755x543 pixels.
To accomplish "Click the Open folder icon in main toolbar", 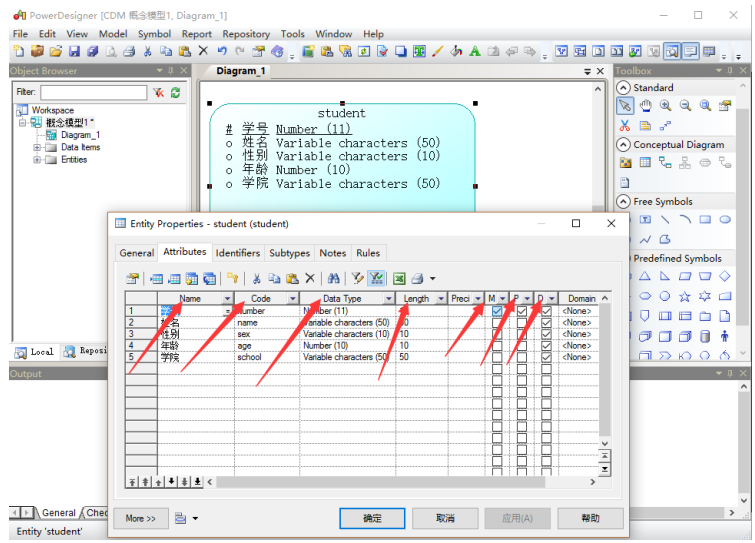I will (x=56, y=51).
